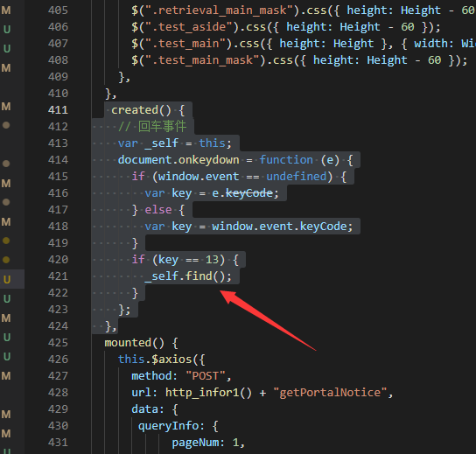
Task: Select line number 408 in the gutter
Action: pyautogui.click(x=58, y=60)
